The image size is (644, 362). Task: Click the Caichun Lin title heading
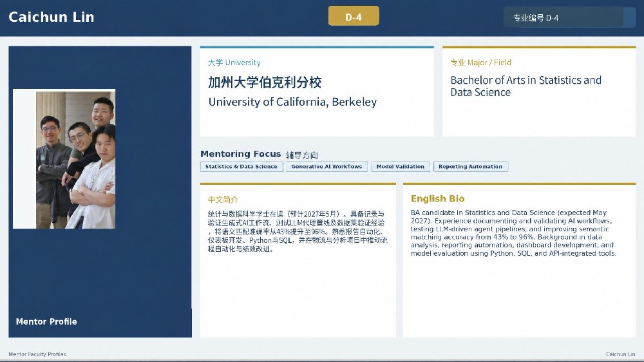pos(52,17)
